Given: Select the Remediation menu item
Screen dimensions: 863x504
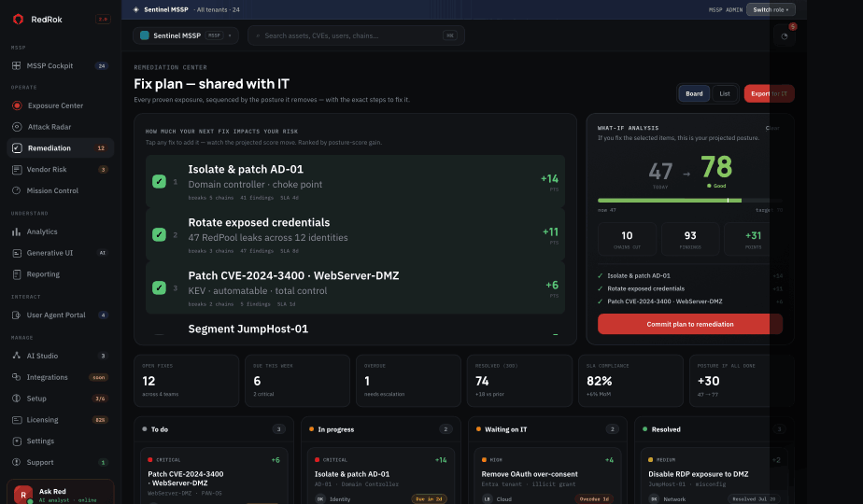Looking at the screenshot, I should click(60, 148).
